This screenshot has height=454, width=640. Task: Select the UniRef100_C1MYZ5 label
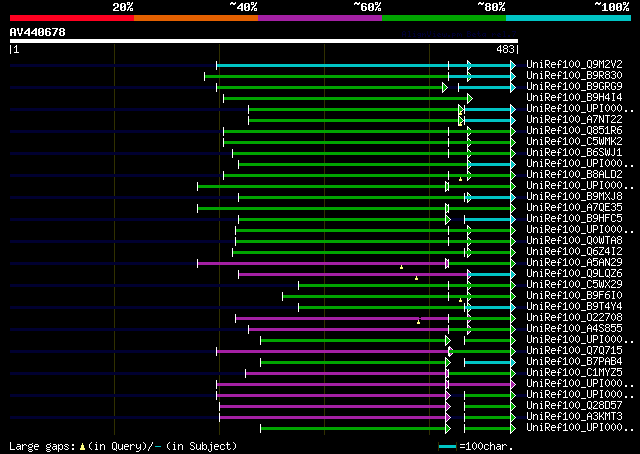pos(574,373)
